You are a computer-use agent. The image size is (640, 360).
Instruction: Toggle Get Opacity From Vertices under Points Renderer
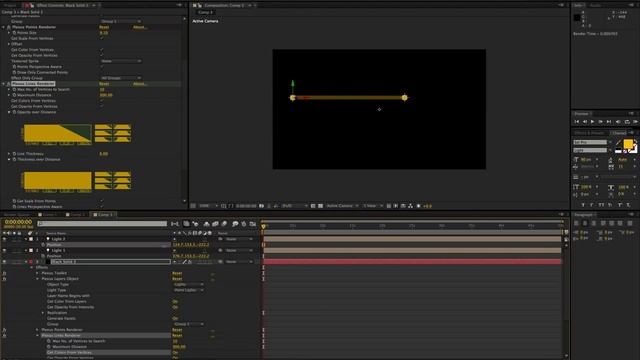[102, 55]
